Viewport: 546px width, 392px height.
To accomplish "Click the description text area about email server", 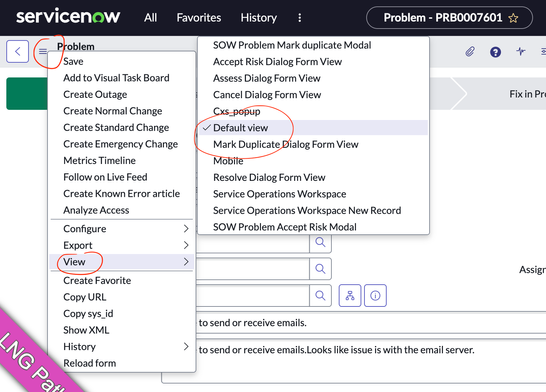I will [354, 361].
